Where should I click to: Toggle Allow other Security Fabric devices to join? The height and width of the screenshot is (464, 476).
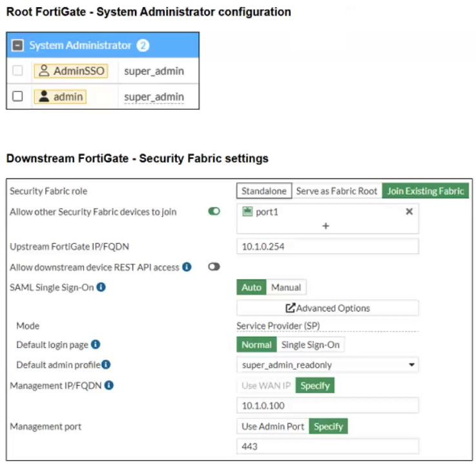[214, 211]
